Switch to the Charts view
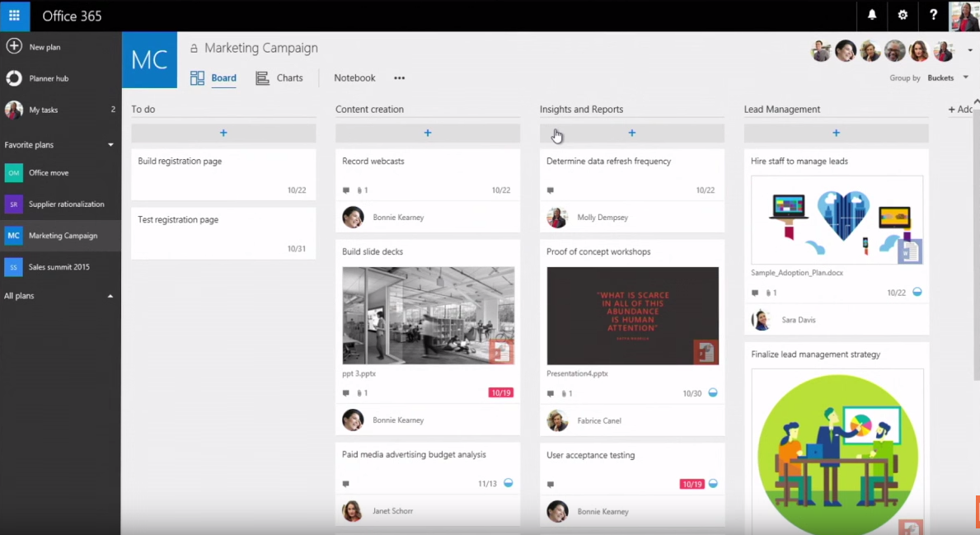The image size is (980, 535). [279, 78]
